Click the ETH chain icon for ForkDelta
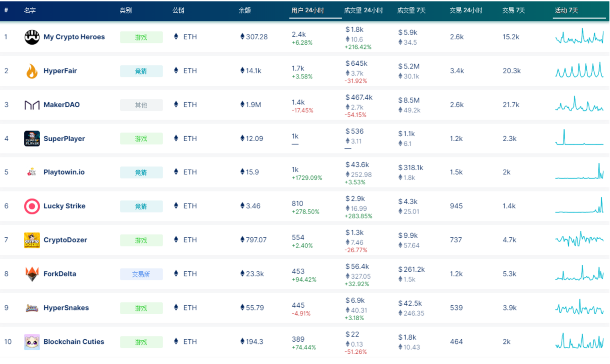Screen dimensions: 610x364 click(176, 273)
